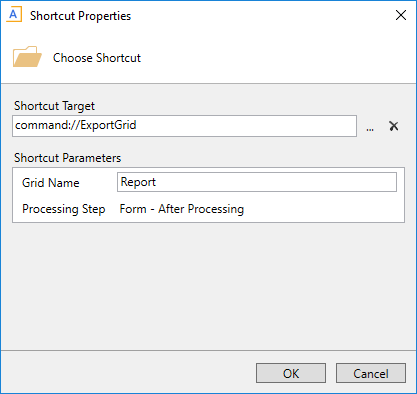Click into the Grid Name input box
The height and width of the screenshot is (394, 417).
(257, 182)
